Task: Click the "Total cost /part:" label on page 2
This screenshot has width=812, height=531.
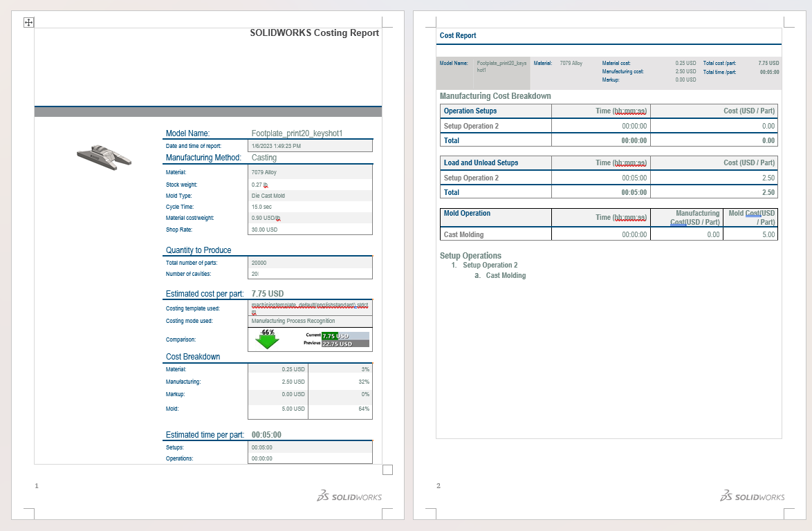Action: (x=719, y=63)
